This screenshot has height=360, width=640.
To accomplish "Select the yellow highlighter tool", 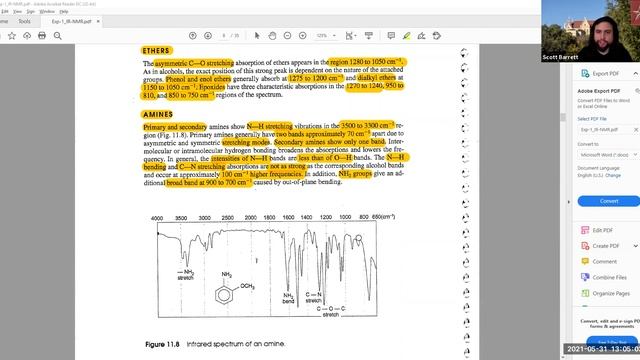I will click(406, 36).
